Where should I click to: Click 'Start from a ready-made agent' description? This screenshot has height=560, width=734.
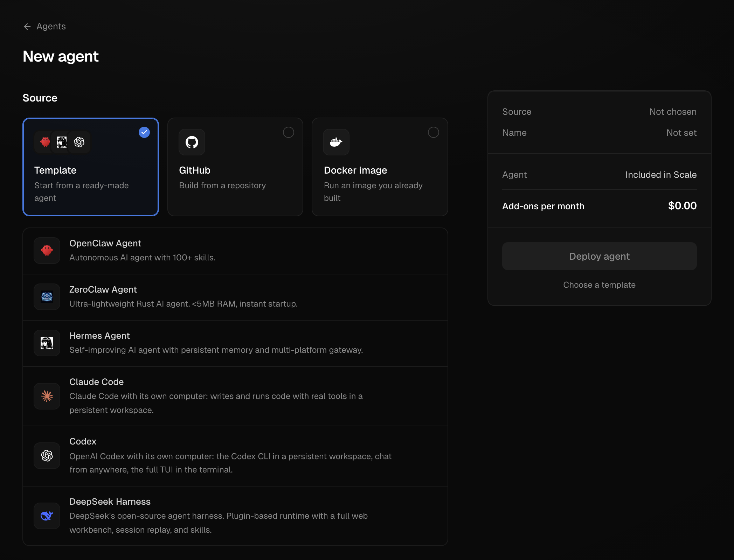point(82,192)
